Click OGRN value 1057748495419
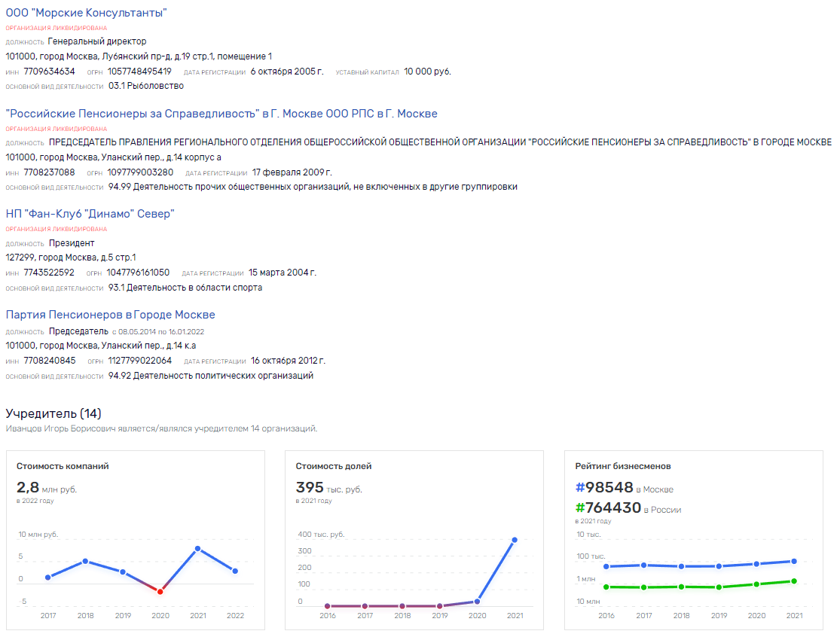The width and height of the screenshot is (840, 637). (139, 72)
